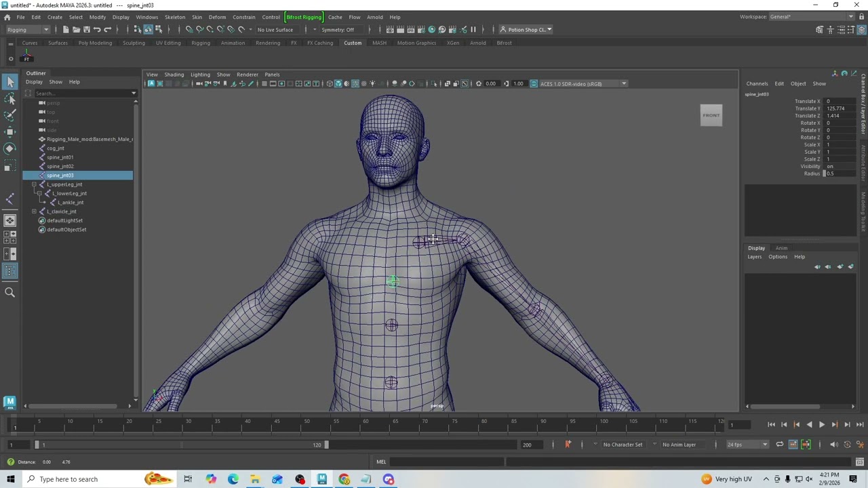Toggle the audio speaker button in range bar
Screen dimensions: 868x488
coord(834,445)
